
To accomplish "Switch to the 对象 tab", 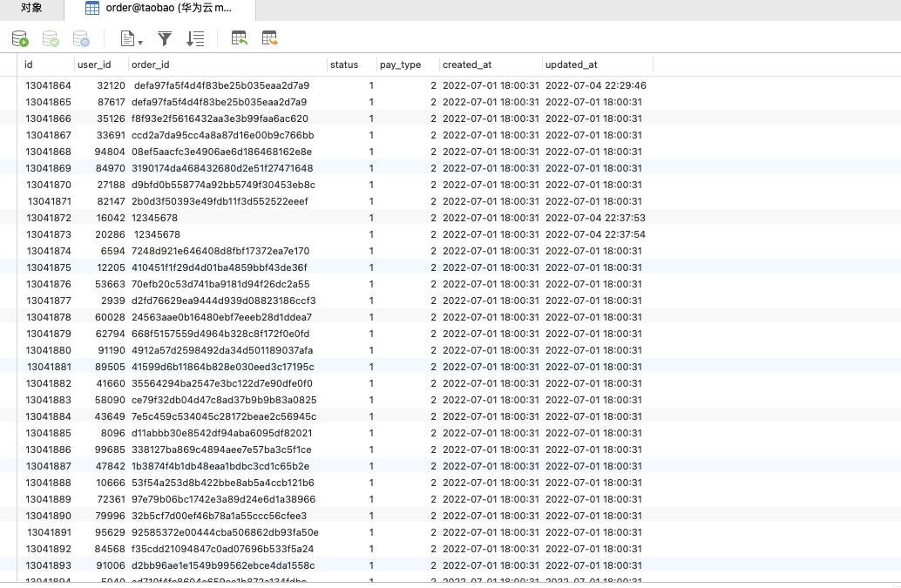I will pyautogui.click(x=31, y=8).
